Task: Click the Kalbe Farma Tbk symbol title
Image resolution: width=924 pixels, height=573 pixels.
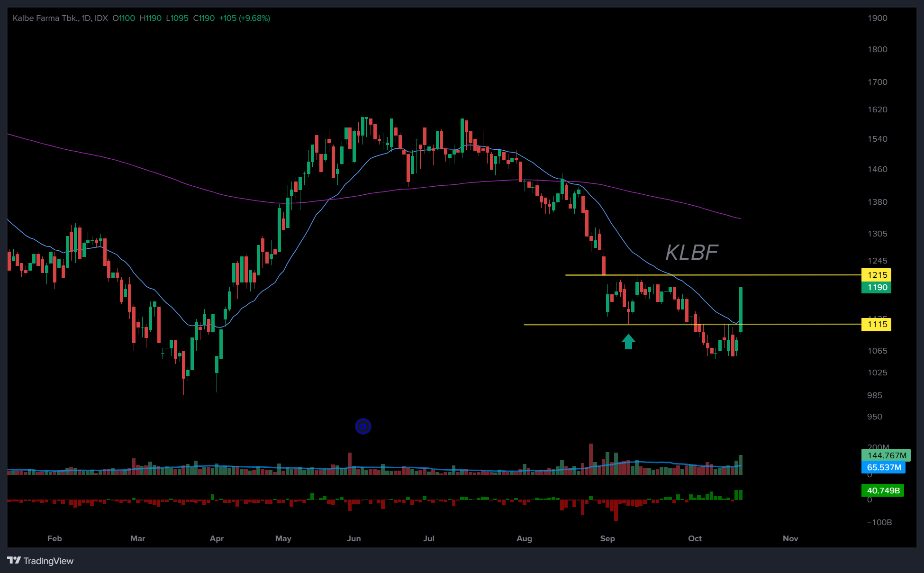Action: point(45,18)
